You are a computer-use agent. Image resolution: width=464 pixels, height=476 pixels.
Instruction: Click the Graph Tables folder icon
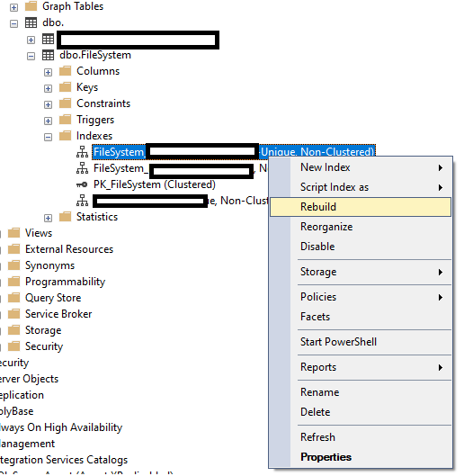31,6
